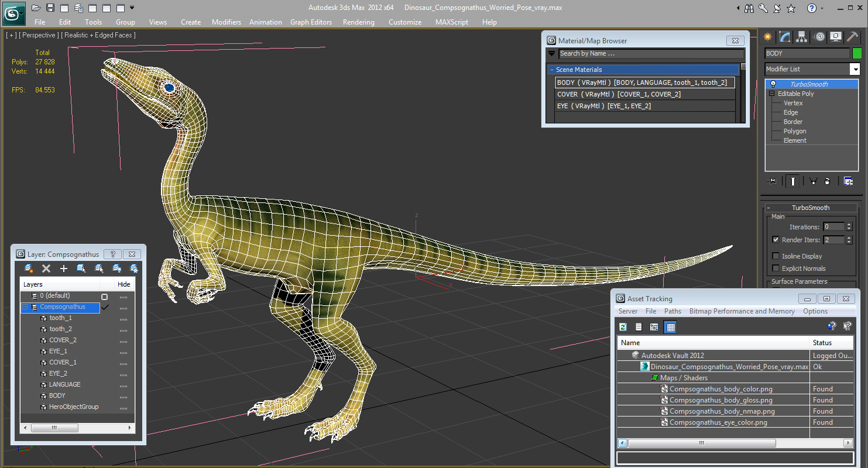This screenshot has height=468, width=868.
Task: Open the Help question mark icon
Action: tap(812, 8)
